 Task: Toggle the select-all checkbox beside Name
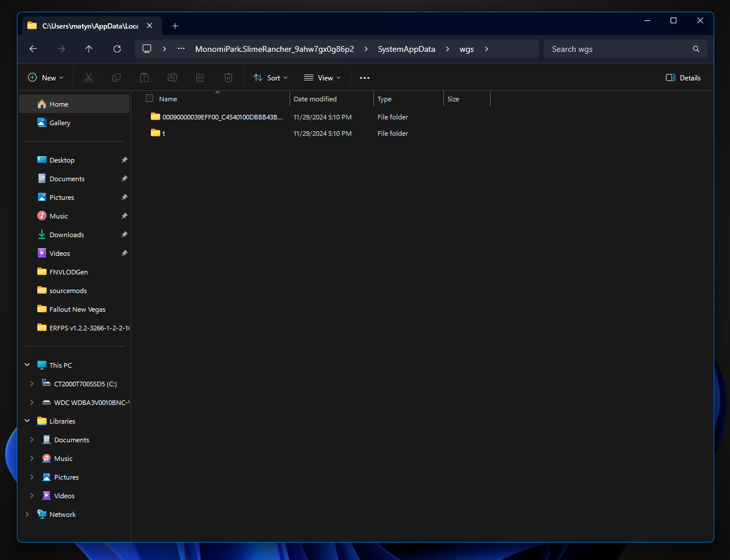coord(150,98)
